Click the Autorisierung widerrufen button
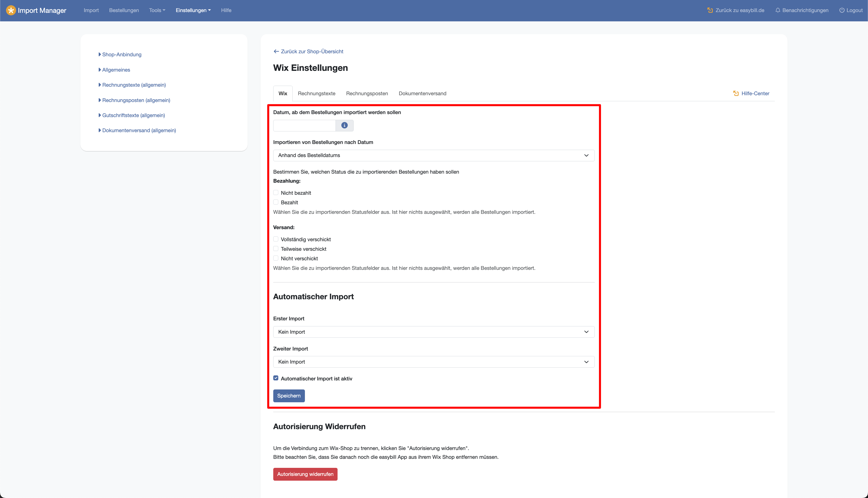The height and width of the screenshot is (498, 868). (x=305, y=474)
